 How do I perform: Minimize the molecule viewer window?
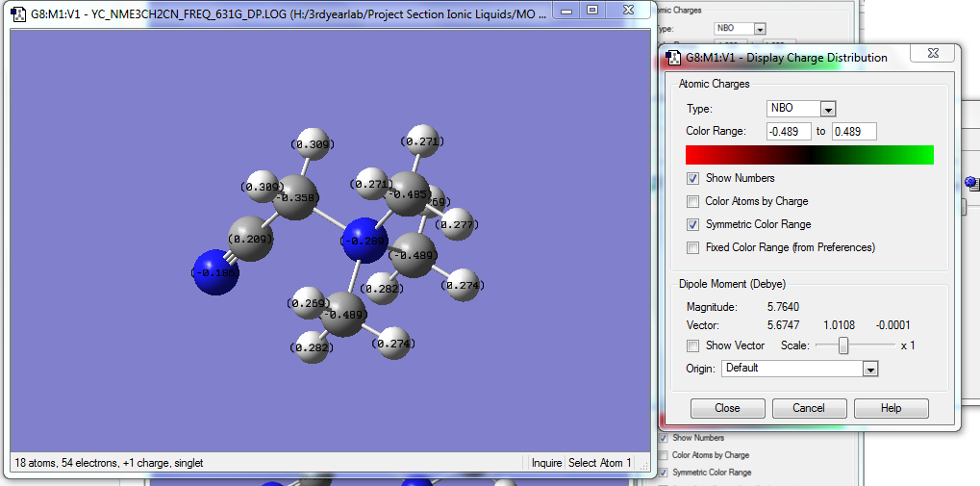567,11
